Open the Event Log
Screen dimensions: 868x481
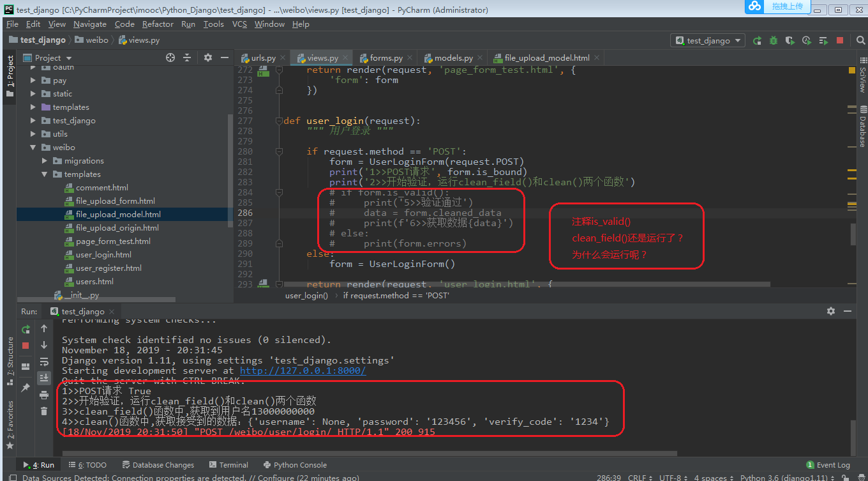pyautogui.click(x=828, y=465)
